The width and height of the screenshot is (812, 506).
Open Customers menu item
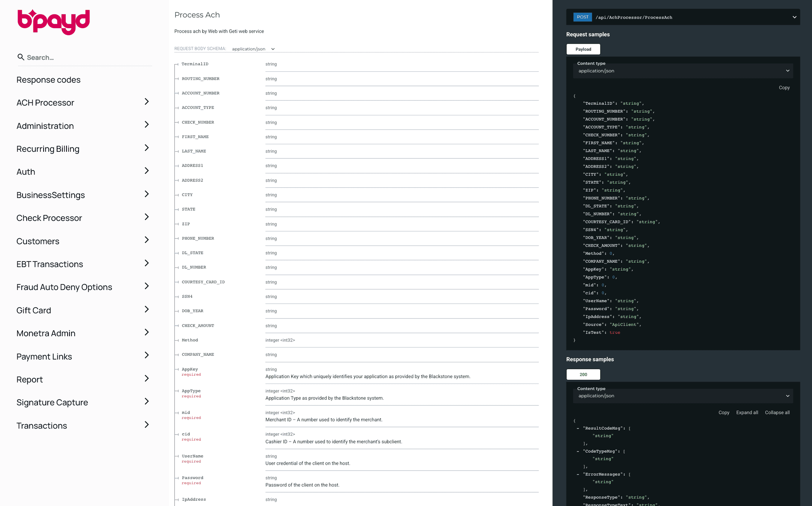38,241
